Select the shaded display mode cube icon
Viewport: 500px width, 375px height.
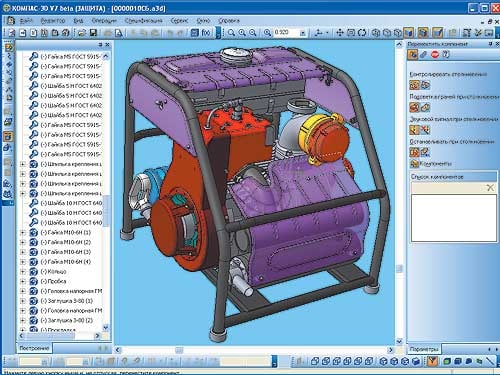(x=408, y=33)
